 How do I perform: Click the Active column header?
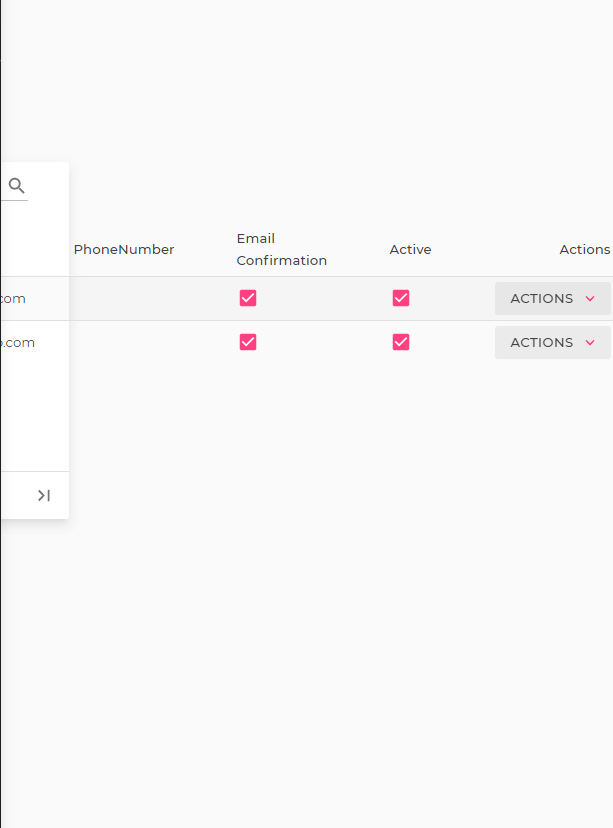pyautogui.click(x=410, y=249)
